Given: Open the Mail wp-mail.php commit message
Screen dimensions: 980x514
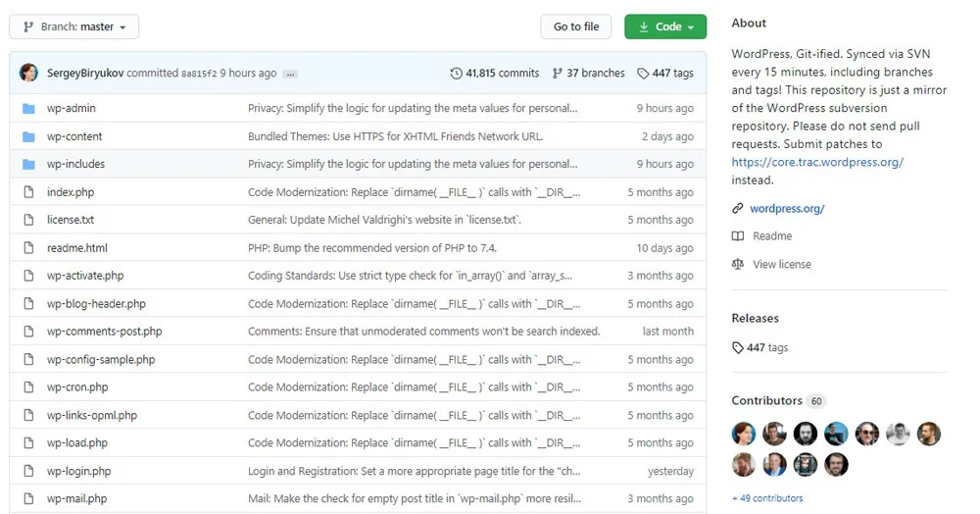Looking at the screenshot, I should (415, 498).
